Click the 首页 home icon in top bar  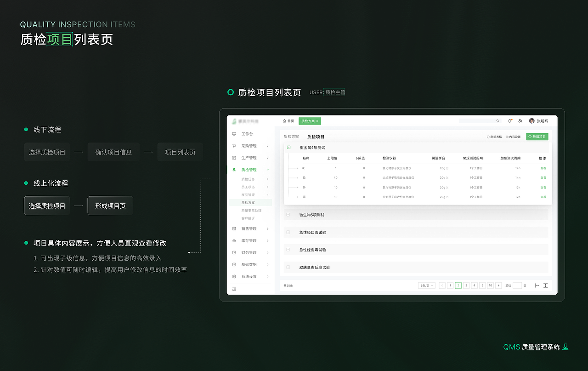284,121
